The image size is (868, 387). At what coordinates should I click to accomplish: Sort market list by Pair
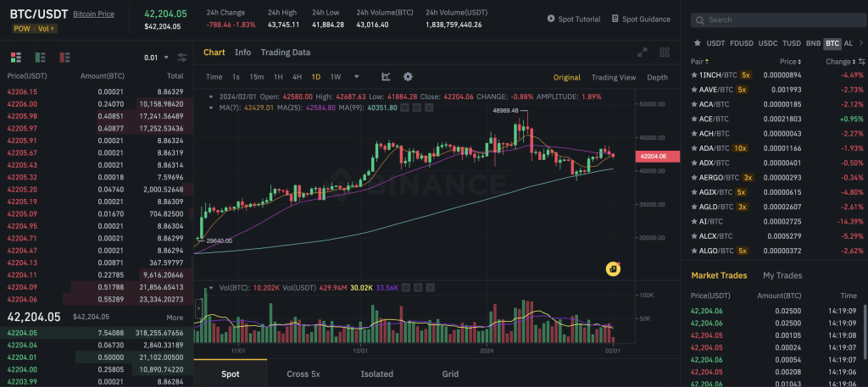[699, 61]
